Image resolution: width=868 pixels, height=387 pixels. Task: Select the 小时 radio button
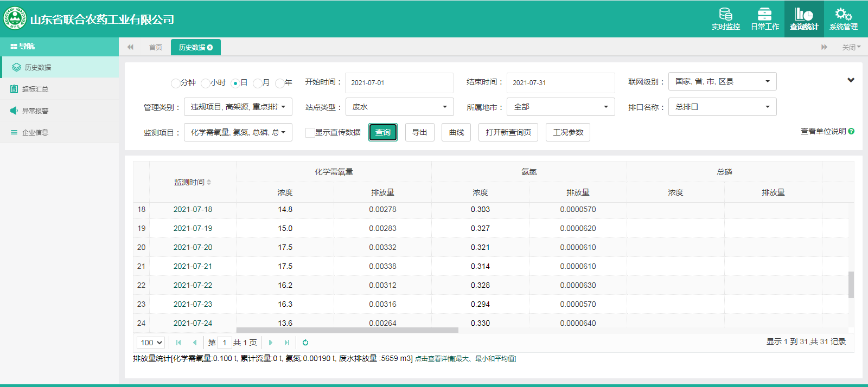click(x=205, y=83)
